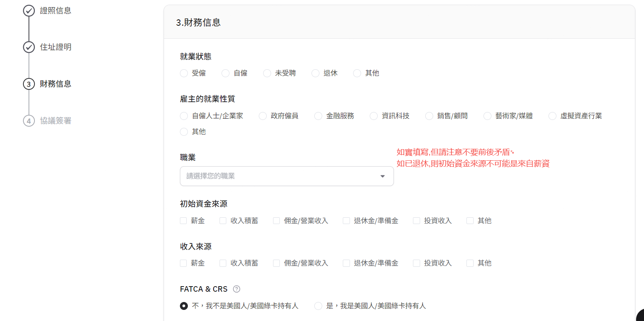Select 受僱 employment status

(184, 73)
